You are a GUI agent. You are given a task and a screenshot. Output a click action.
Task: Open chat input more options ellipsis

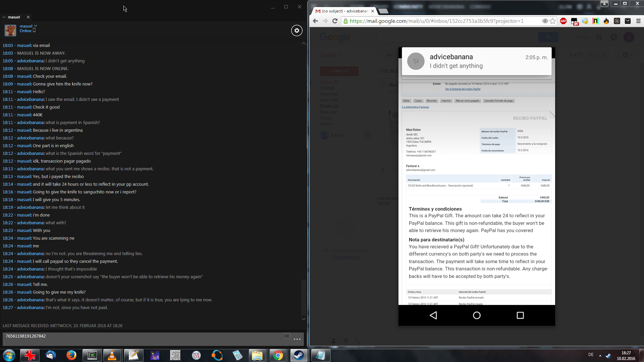pos(297,339)
